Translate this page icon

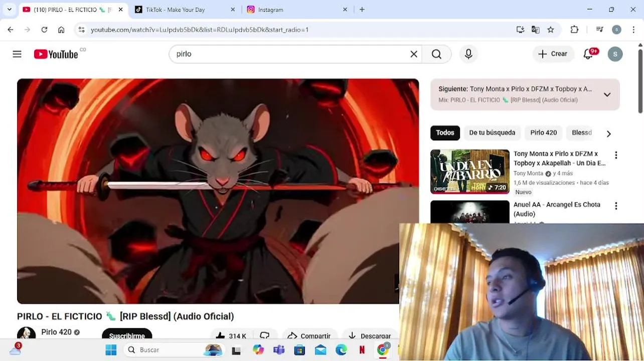click(535, 30)
